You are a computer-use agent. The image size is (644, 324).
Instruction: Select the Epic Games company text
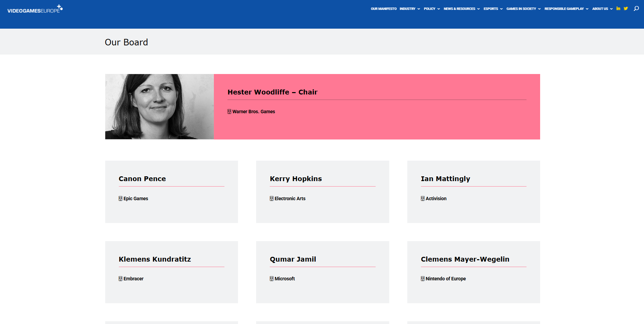[136, 198]
